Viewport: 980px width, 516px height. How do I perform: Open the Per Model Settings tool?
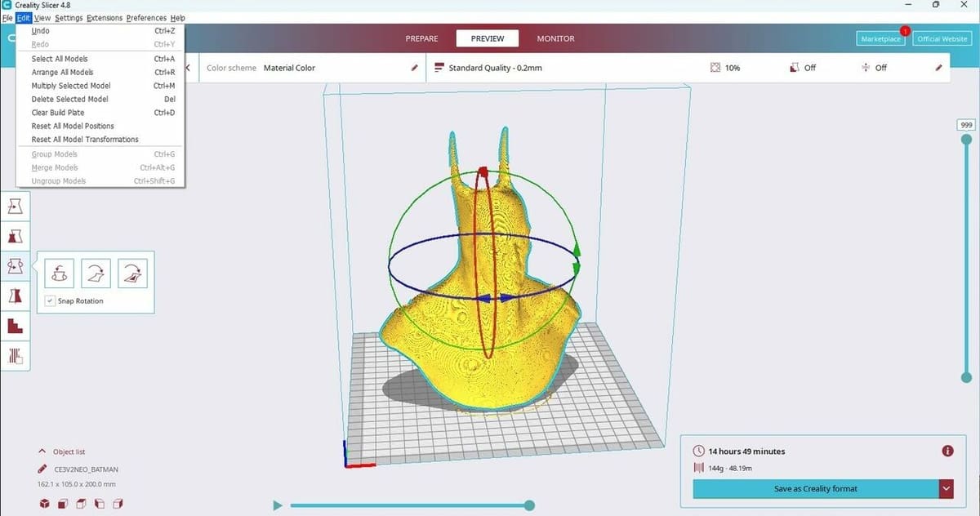point(16,325)
